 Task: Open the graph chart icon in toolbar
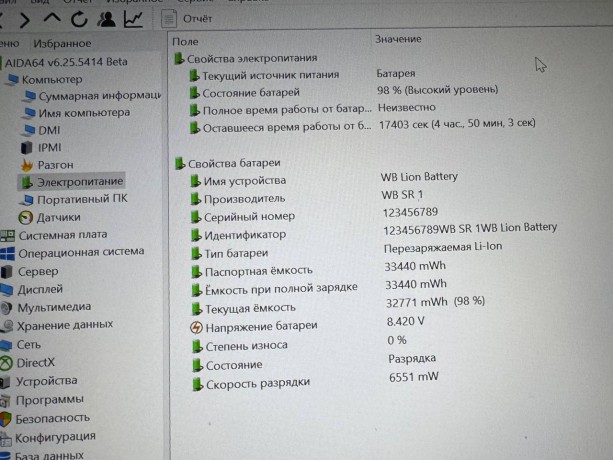[x=133, y=19]
